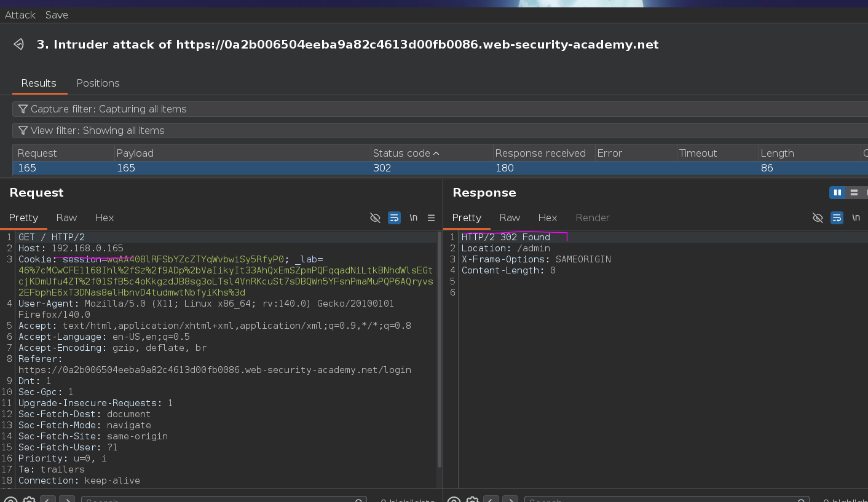The width and height of the screenshot is (868, 502).
Task: Open the Capture filter bar
Action: [x=440, y=109]
